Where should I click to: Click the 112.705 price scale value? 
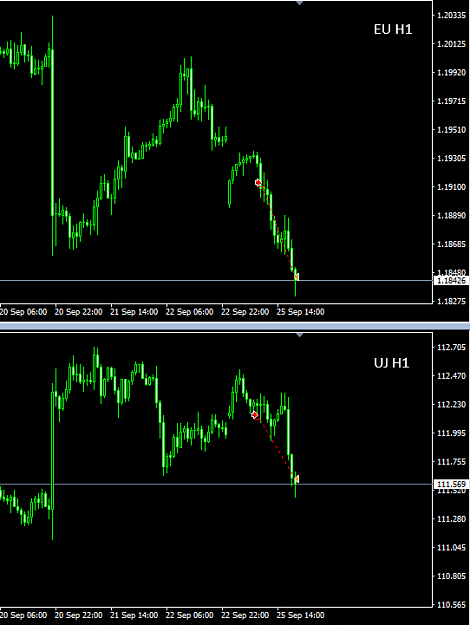(451, 347)
